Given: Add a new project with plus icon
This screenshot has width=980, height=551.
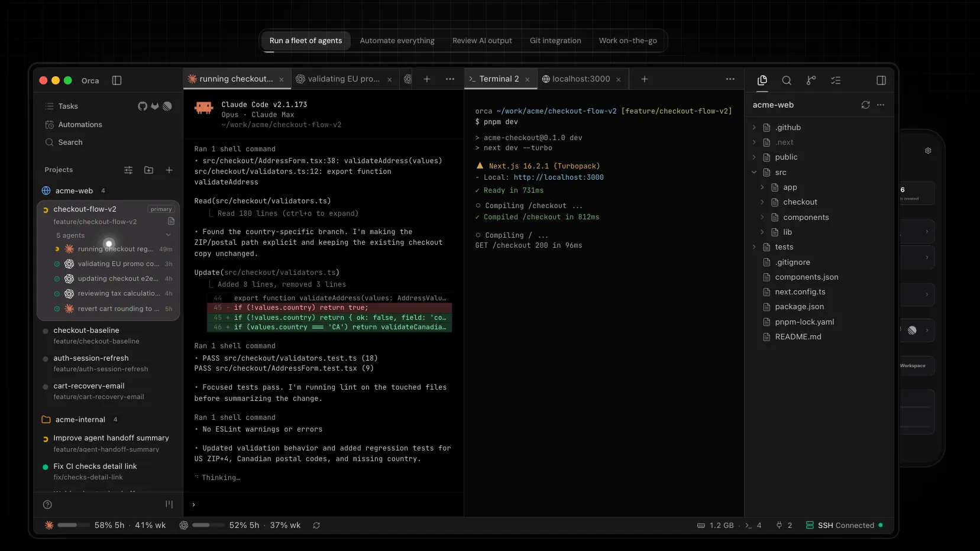Looking at the screenshot, I should click(169, 170).
